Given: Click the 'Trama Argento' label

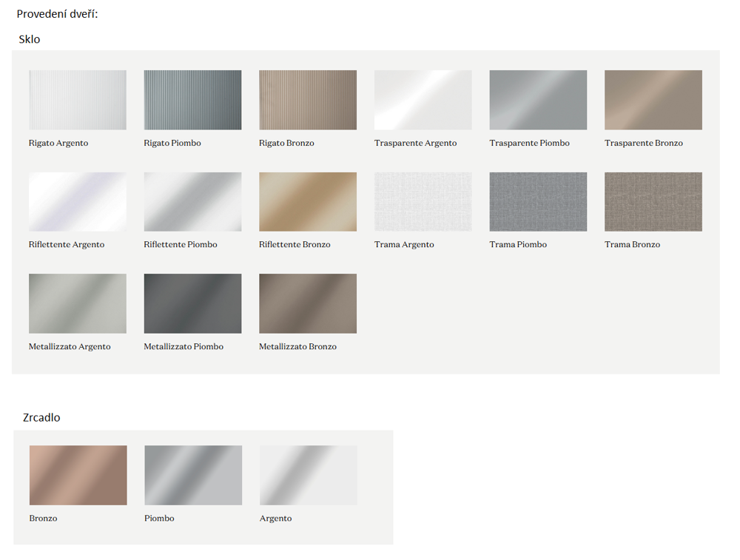Looking at the screenshot, I should coord(404,244).
